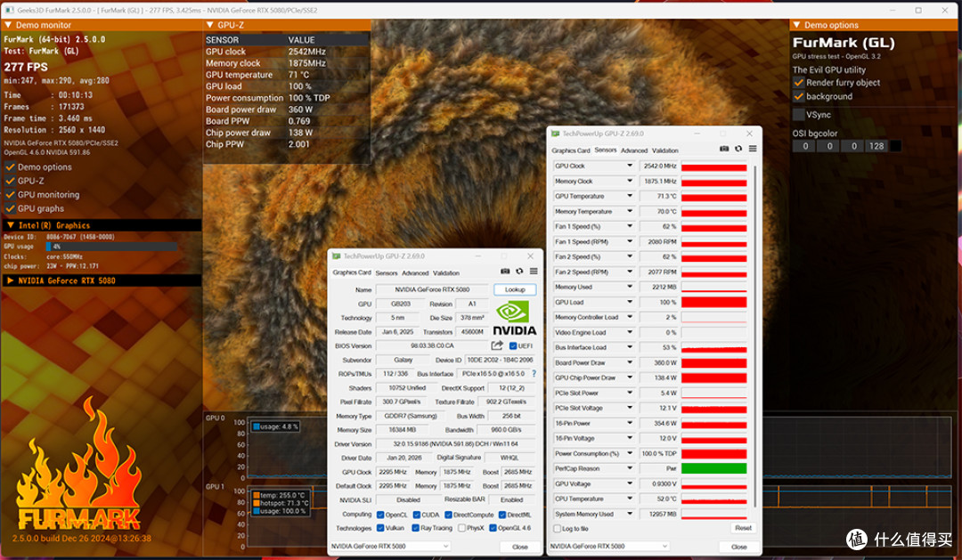Click Close button at bottom of Graphics Card window

pos(519,547)
